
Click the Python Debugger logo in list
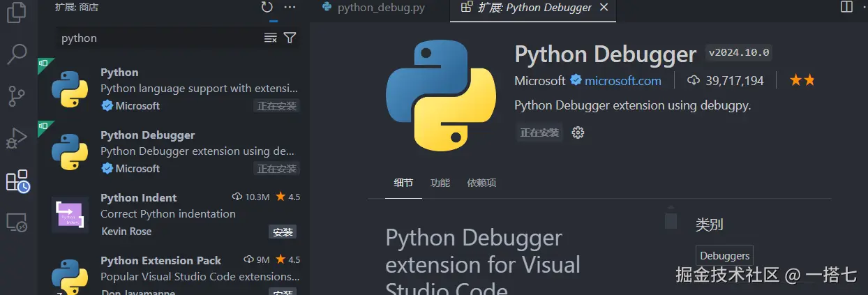point(70,151)
